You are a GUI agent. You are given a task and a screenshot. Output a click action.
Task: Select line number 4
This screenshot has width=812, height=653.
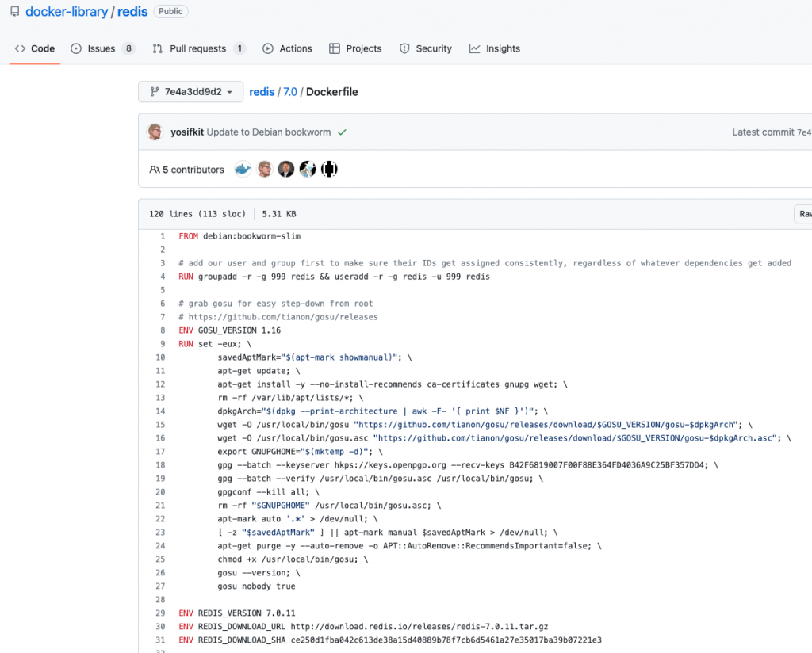163,277
